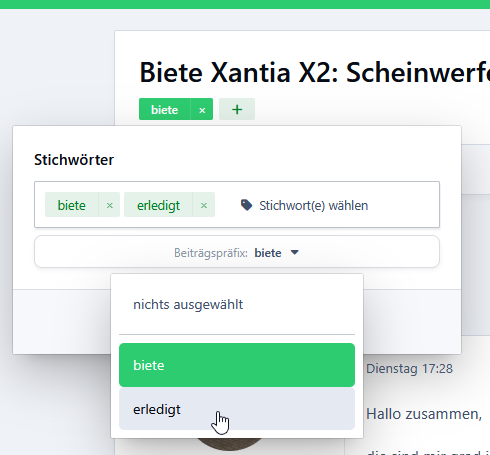Remove erledigt tag in the Stichwörter field
490x455 pixels.
pyautogui.click(x=204, y=205)
